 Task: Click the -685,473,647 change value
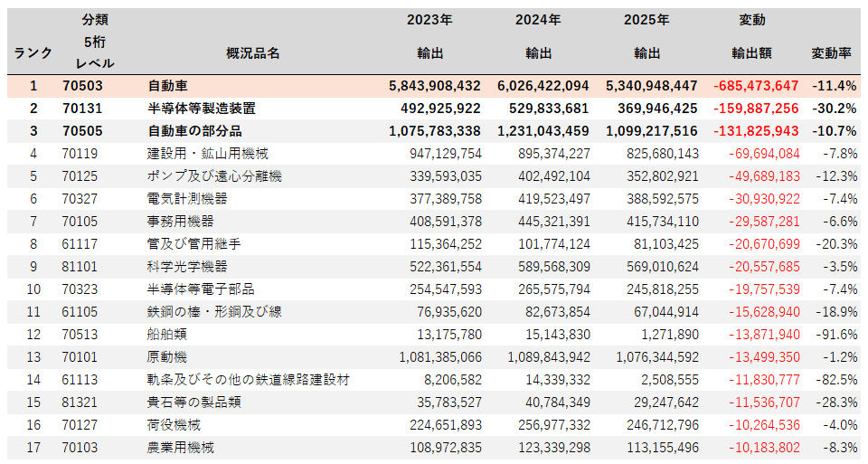pos(756,86)
